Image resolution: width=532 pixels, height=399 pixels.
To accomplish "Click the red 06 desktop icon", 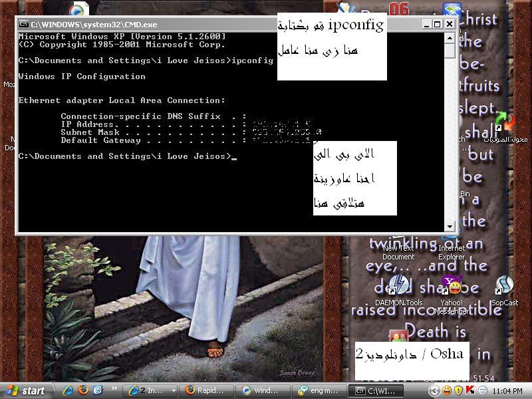I will pos(398,9).
